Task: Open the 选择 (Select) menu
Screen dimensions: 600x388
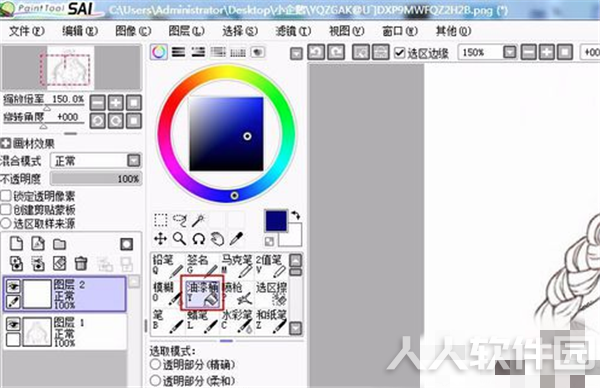Action: click(x=240, y=31)
